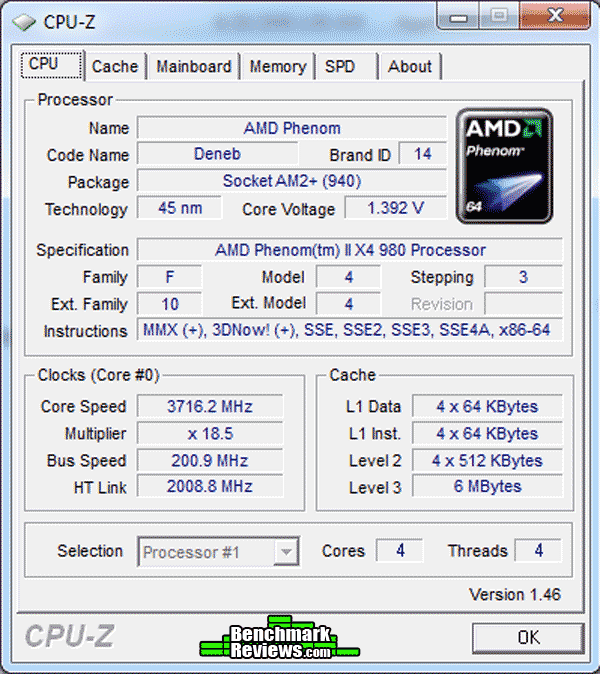Click the Name field showing AMD Phenom
This screenshot has height=674, width=600.
(292, 128)
